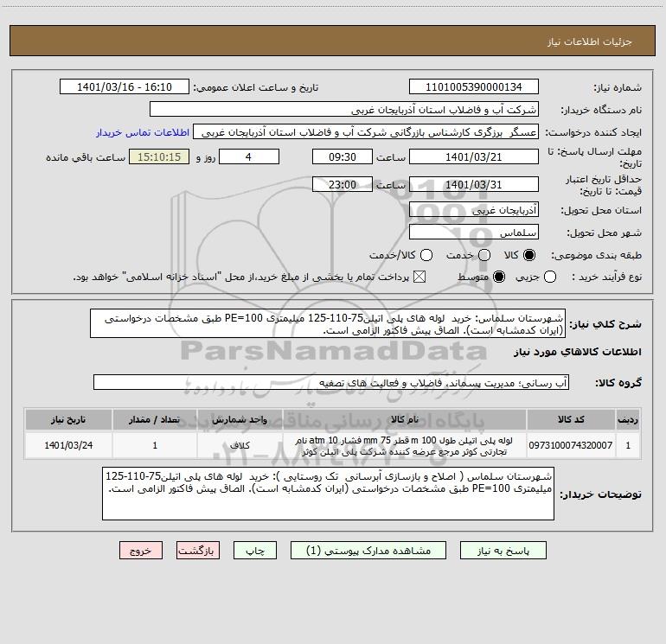Viewport: 666px width, 644px height.
Task: Click the need date cell 1401/03/24
Action: 68,445
